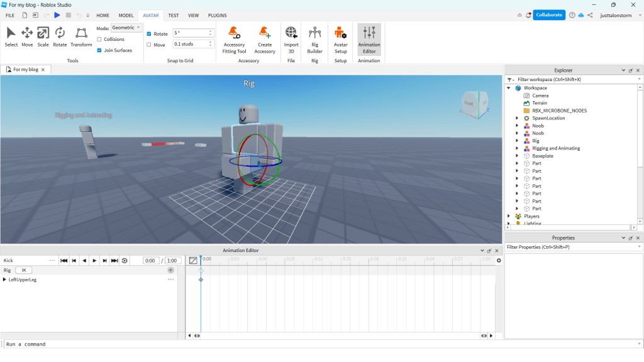This screenshot has height=362, width=644.
Task: Toggle the IK button in Animation Editor
Action: [x=23, y=270]
